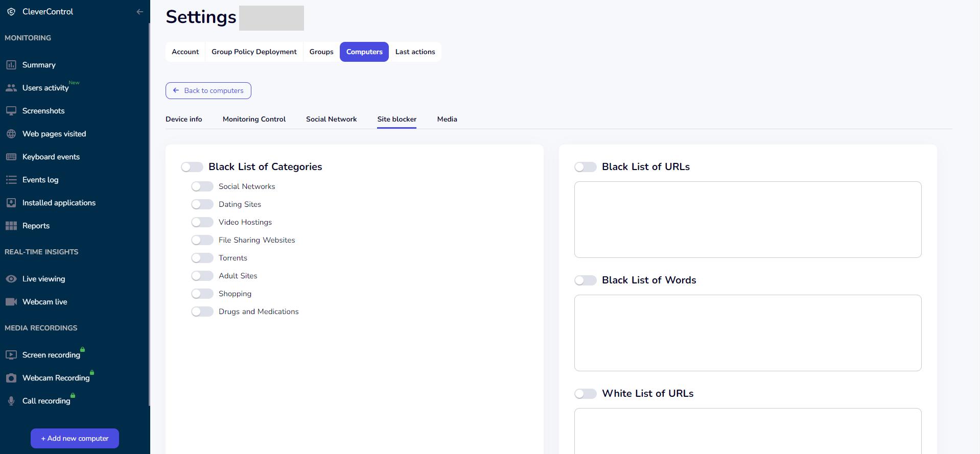Click inside the Black List of Words textbox
The width and height of the screenshot is (980, 454).
(x=748, y=333)
